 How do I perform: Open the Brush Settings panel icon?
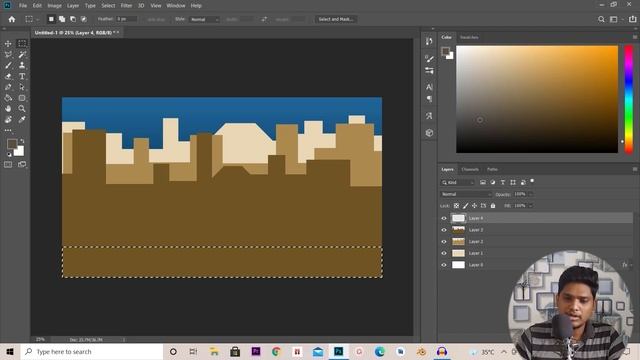click(x=429, y=59)
